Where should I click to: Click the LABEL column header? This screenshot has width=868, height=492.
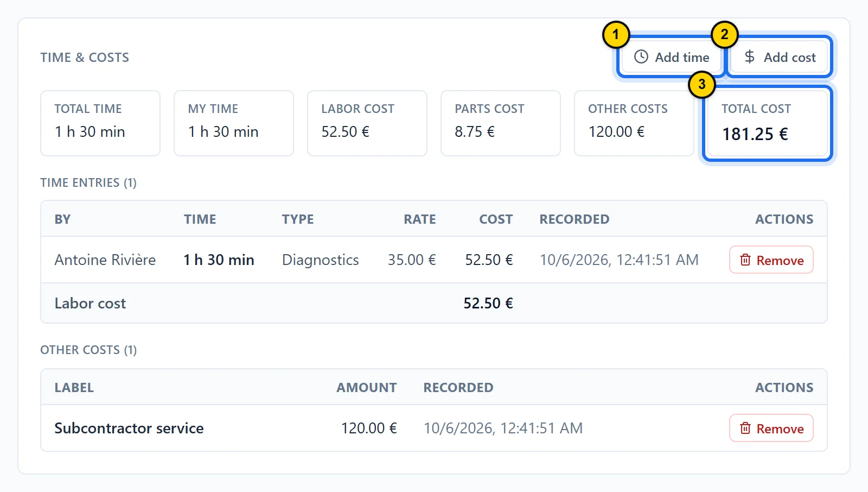click(74, 388)
